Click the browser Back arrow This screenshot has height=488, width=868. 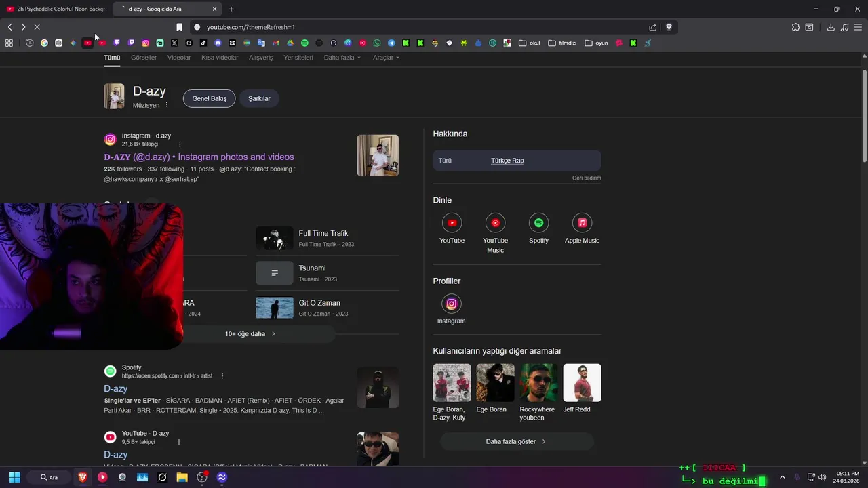pyautogui.click(x=9, y=27)
